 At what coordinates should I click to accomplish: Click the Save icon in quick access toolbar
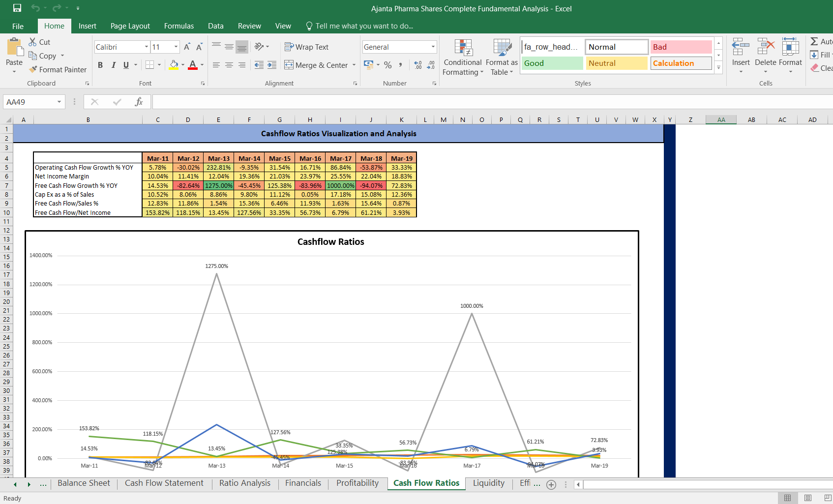[17, 8]
